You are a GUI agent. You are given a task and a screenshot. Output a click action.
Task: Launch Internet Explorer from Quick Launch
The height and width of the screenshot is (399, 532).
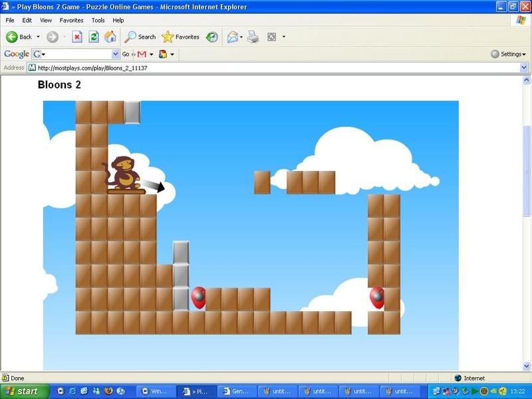coord(72,391)
